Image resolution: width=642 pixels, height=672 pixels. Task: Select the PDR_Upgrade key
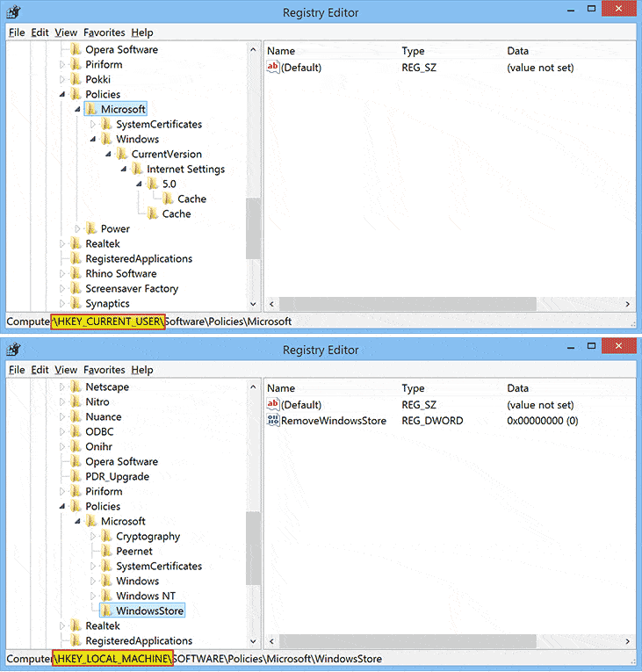[117, 477]
